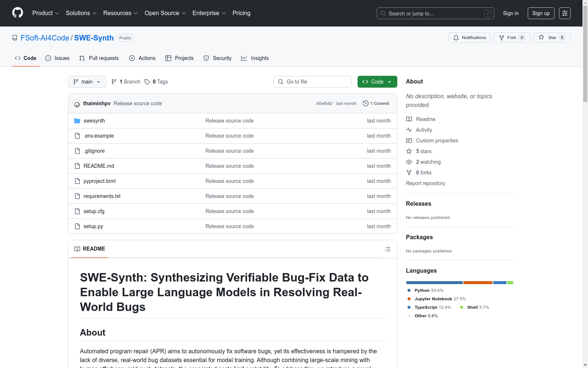Click the TypeScript language bar segment
This screenshot has width=588, height=368.
[500, 283]
